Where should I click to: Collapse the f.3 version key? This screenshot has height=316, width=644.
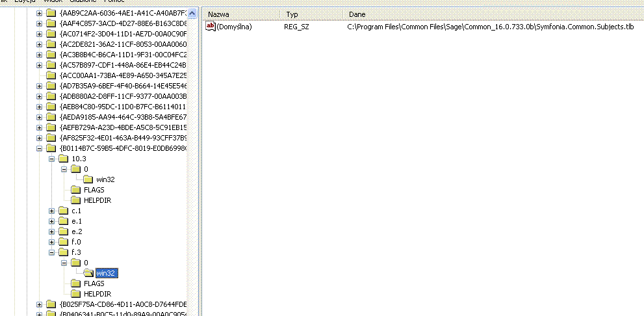(52, 252)
